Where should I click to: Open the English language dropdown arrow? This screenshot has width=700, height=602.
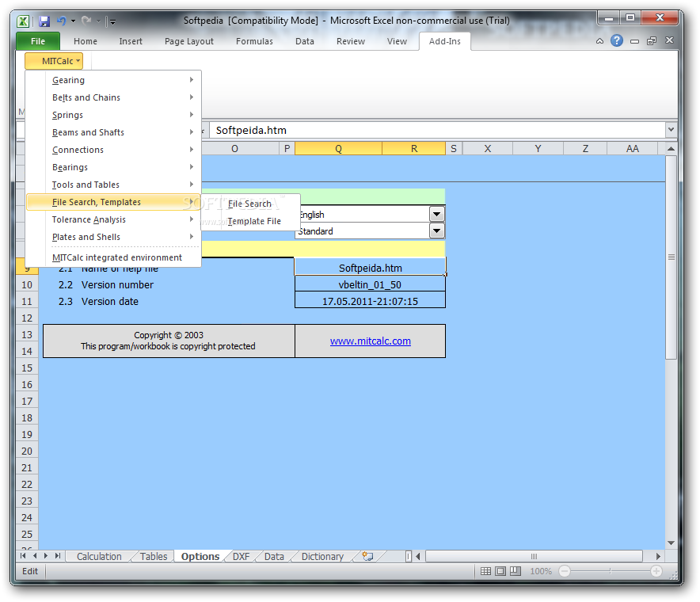tap(436, 215)
